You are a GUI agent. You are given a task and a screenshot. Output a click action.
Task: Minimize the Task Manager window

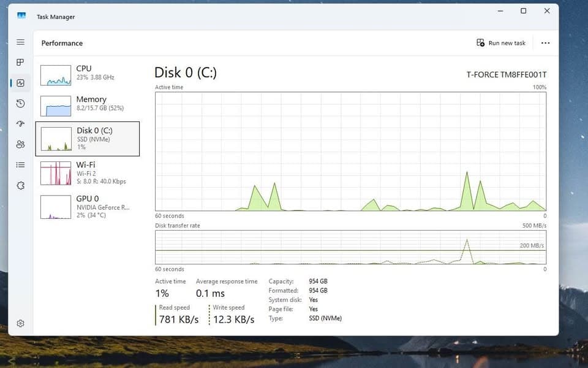click(x=500, y=11)
